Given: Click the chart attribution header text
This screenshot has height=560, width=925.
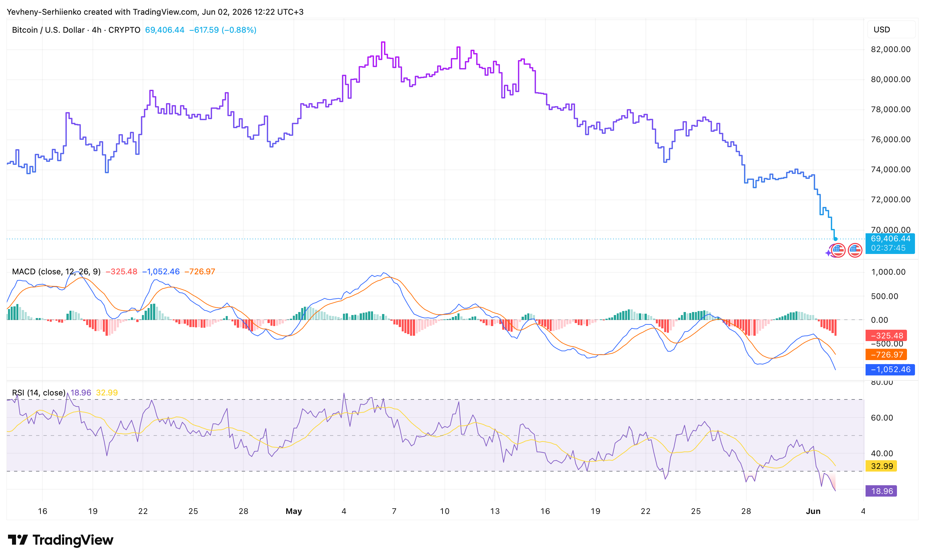Looking at the screenshot, I should pyautogui.click(x=155, y=12).
